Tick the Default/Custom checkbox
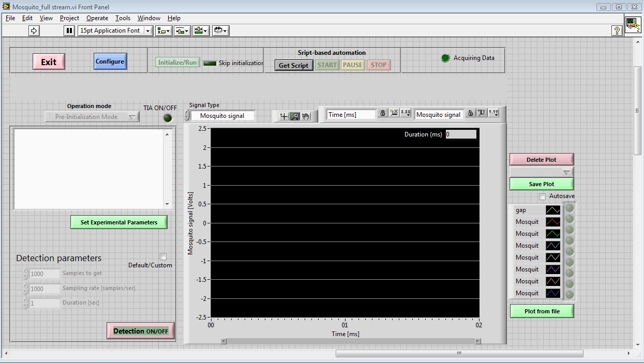The height and width of the screenshot is (363, 644). tap(163, 257)
